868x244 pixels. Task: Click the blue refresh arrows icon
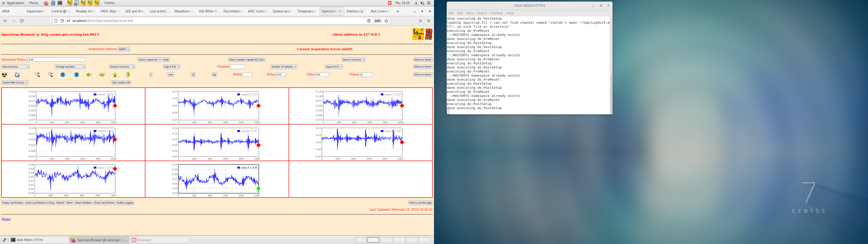[x=17, y=75]
